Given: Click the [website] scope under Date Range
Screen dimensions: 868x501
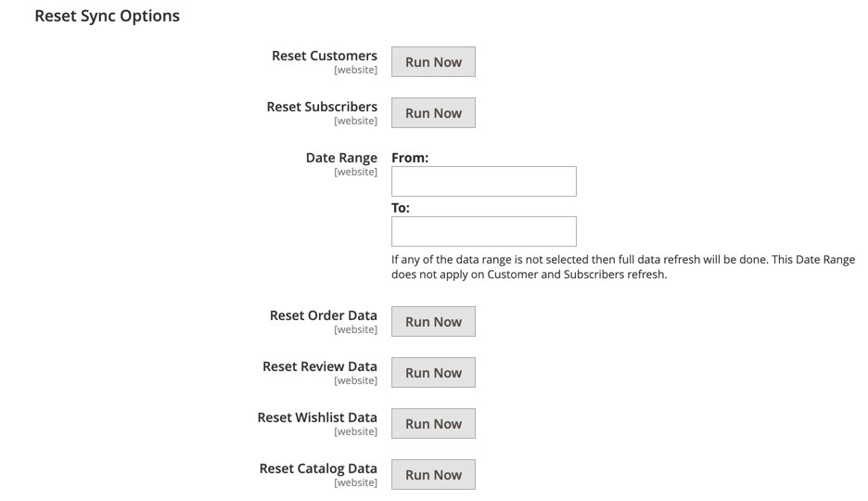Looking at the screenshot, I should [355, 173].
